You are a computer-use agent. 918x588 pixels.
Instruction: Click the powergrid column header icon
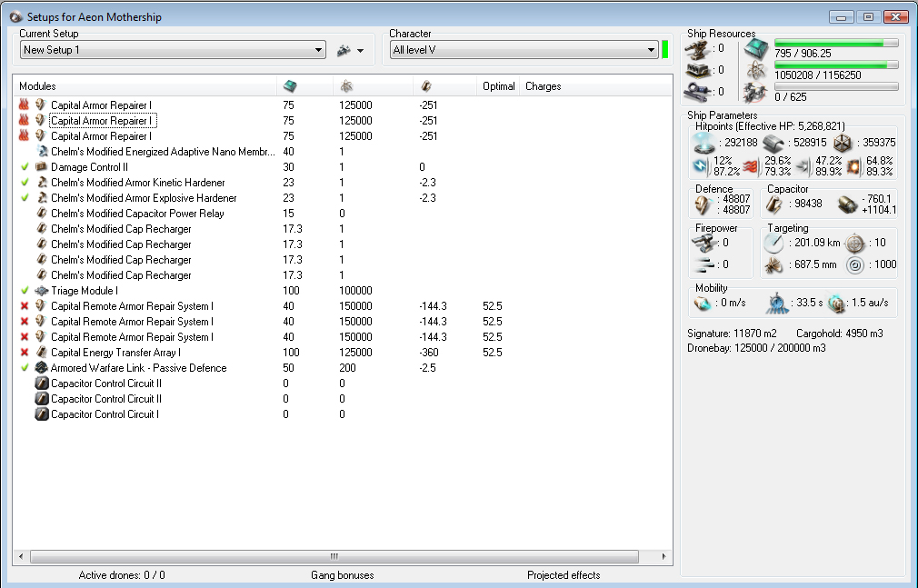click(346, 86)
